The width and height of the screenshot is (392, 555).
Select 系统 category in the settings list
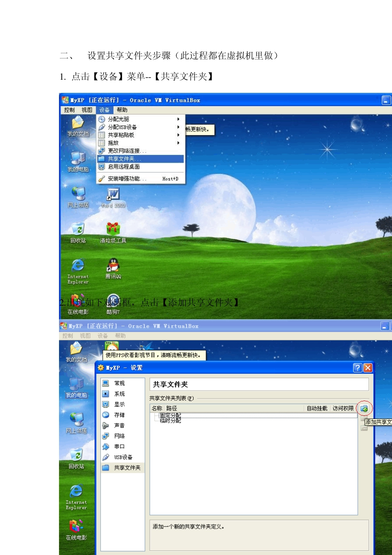pos(123,394)
